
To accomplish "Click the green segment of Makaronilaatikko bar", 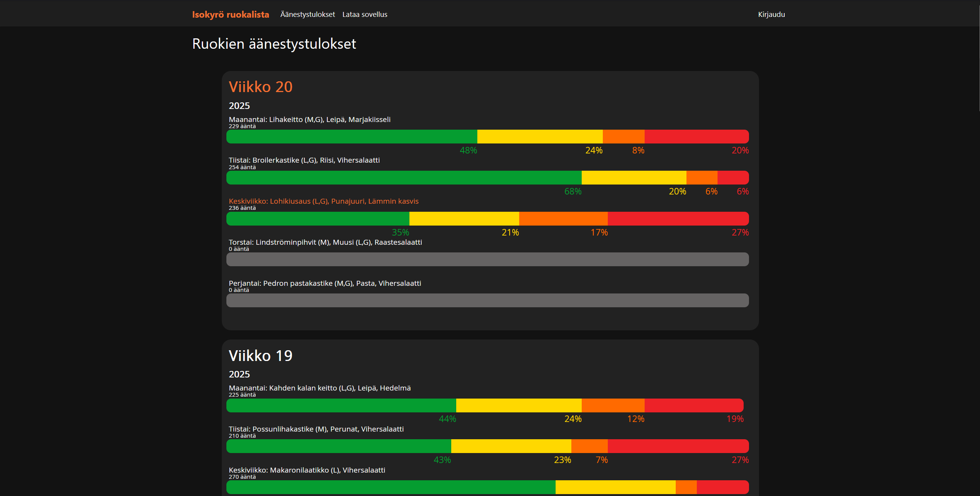I will click(391, 487).
